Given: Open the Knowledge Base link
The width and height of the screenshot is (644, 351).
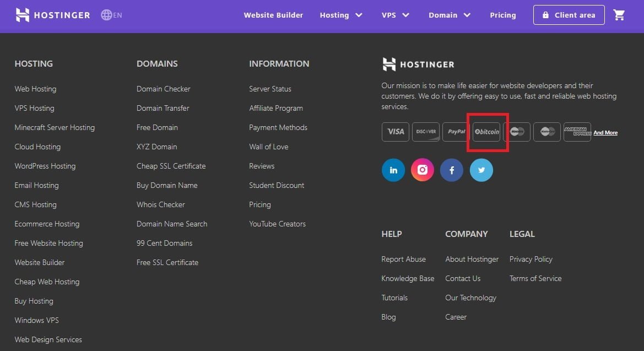Looking at the screenshot, I should (408, 279).
